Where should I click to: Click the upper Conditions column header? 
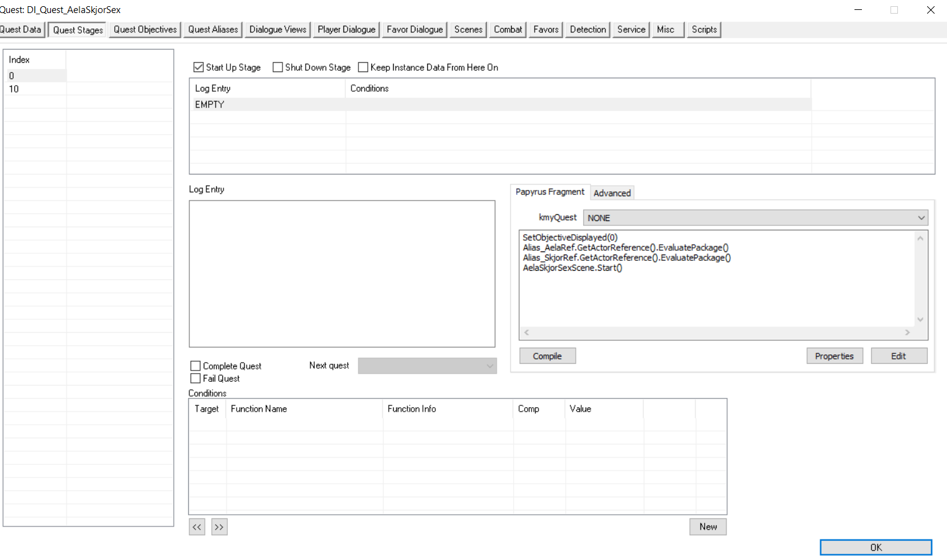[578, 88]
